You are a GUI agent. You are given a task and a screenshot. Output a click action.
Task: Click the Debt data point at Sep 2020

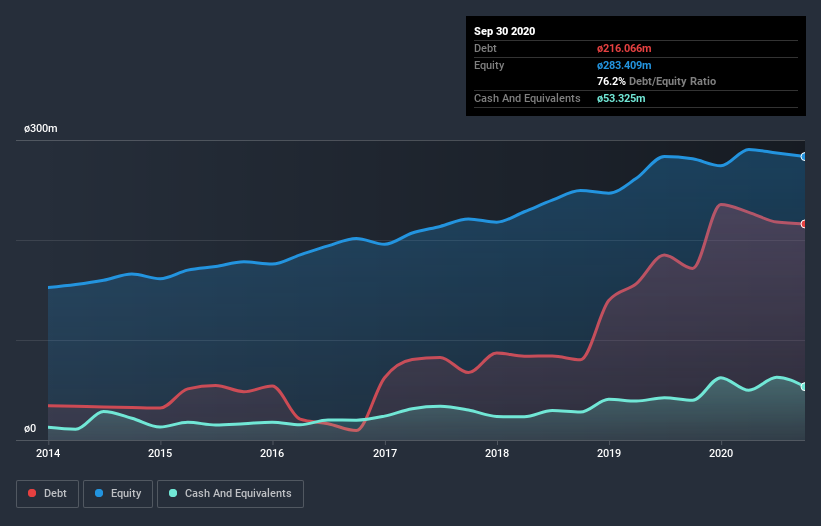[x=804, y=224]
